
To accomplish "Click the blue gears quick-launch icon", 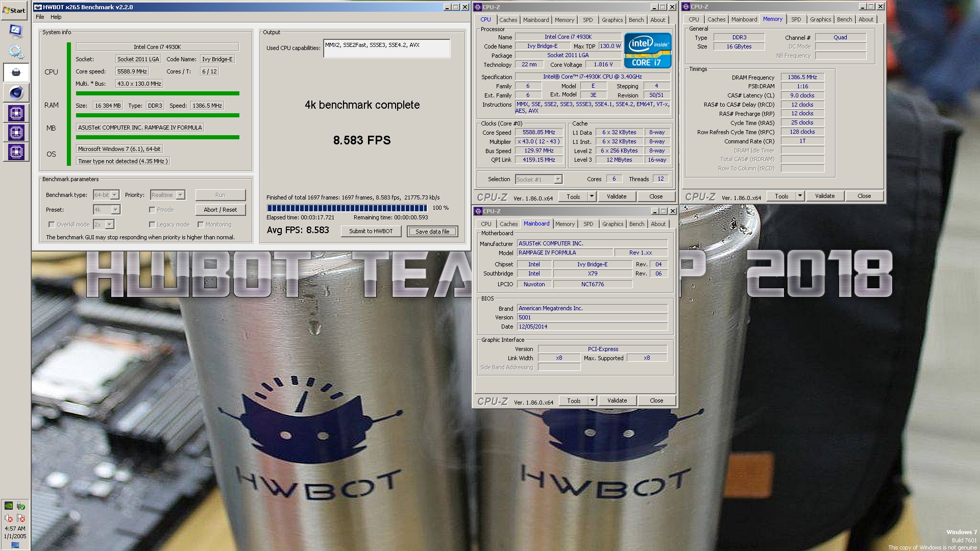I will [x=16, y=52].
